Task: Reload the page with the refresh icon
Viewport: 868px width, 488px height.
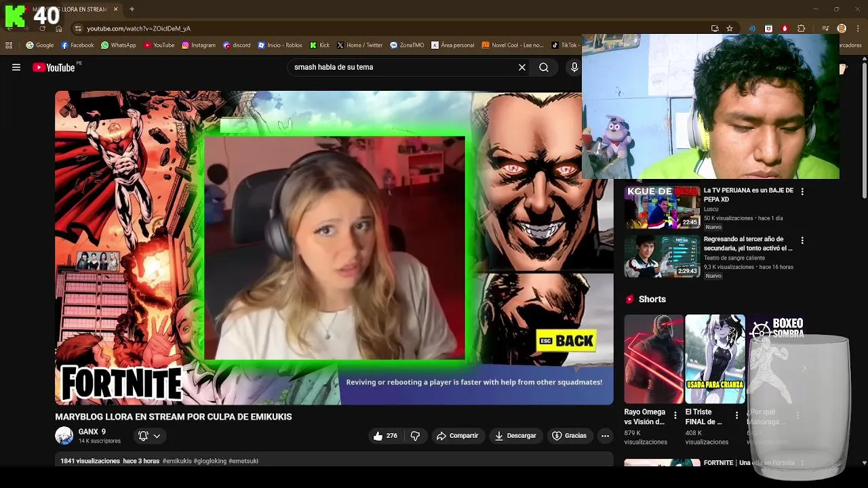Action: (42, 28)
